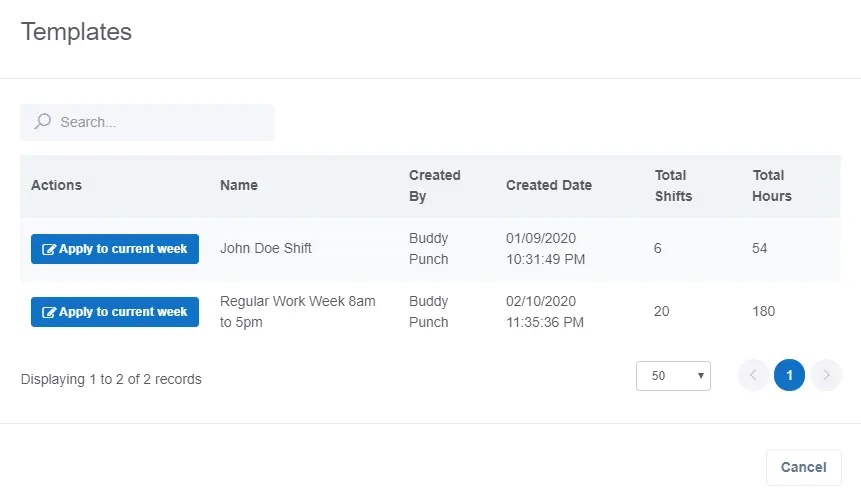Apply Regular Work Week template to current week
Image resolution: width=861 pixels, height=504 pixels.
[115, 312]
